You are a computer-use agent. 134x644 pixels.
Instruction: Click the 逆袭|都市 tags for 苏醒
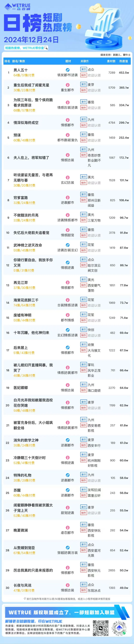pyautogui.click(x=67, y=495)
